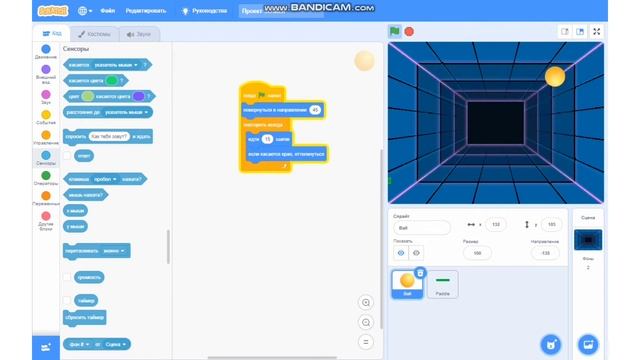Click the сбросить таймер block

85,318
